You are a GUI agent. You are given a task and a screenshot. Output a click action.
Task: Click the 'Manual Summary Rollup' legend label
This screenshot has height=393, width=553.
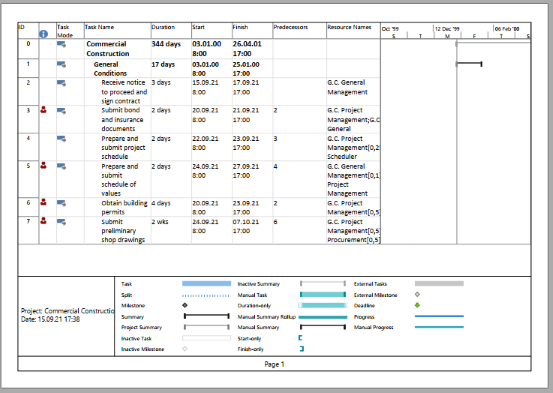267,317
